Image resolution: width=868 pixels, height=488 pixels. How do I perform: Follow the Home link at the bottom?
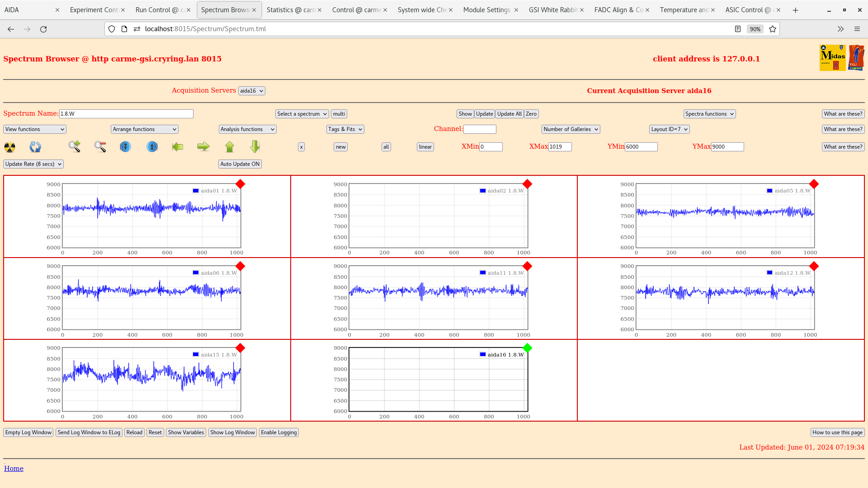coord(14,468)
